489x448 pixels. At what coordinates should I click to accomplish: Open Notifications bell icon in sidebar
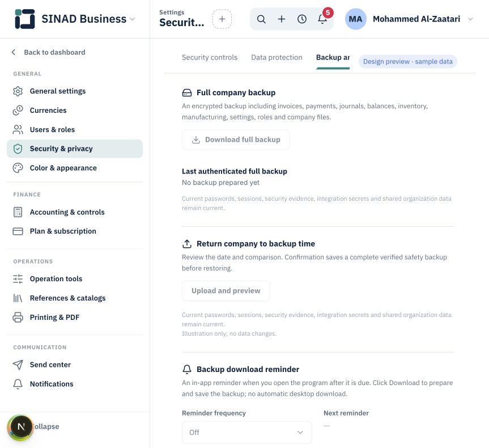pyautogui.click(x=18, y=384)
